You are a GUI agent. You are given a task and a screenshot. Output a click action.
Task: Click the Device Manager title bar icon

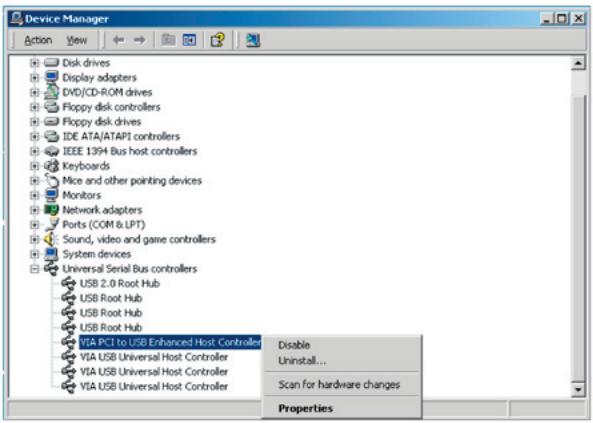click(17, 18)
